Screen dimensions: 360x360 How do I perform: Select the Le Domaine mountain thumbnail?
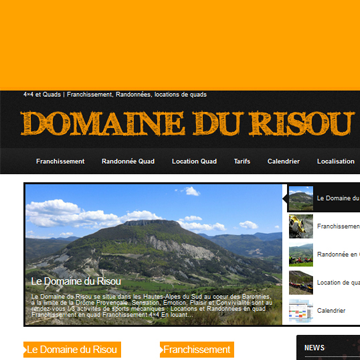[301, 198]
